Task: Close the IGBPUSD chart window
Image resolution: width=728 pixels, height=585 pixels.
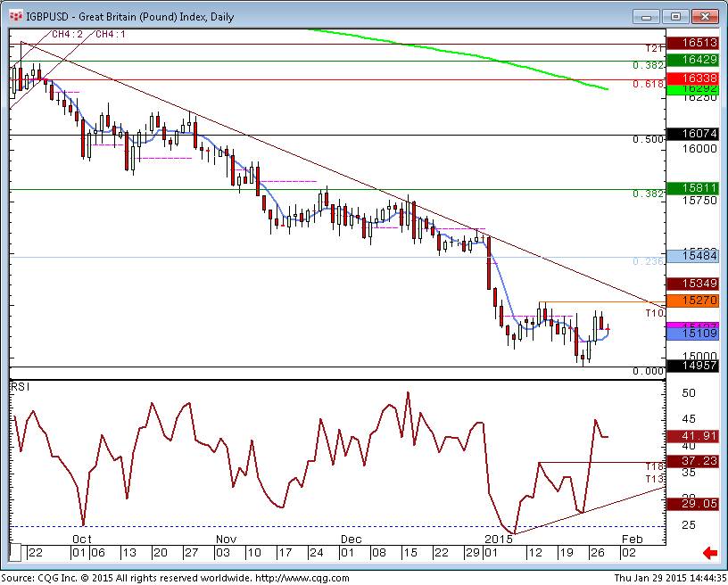Action: pos(703,16)
